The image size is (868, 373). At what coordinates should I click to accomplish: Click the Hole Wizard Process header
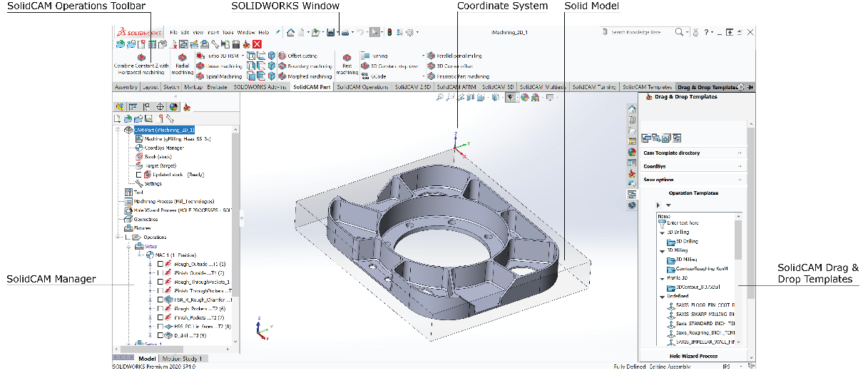point(695,356)
